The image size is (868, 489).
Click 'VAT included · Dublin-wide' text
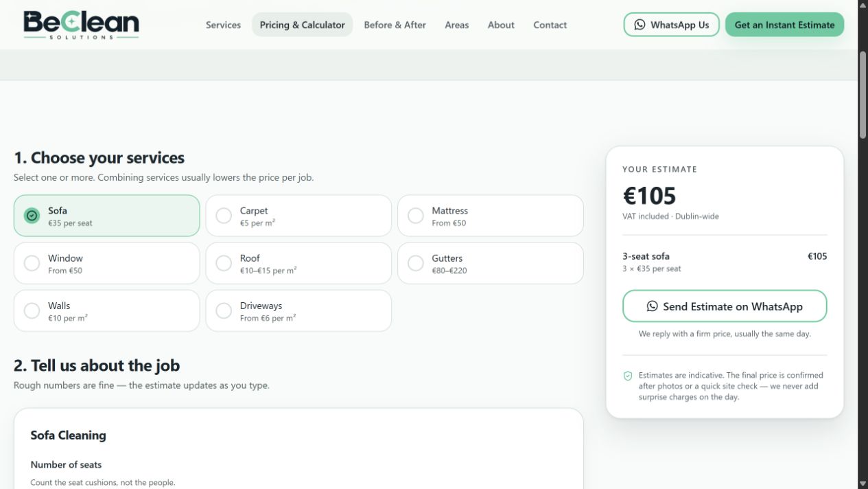pos(670,216)
